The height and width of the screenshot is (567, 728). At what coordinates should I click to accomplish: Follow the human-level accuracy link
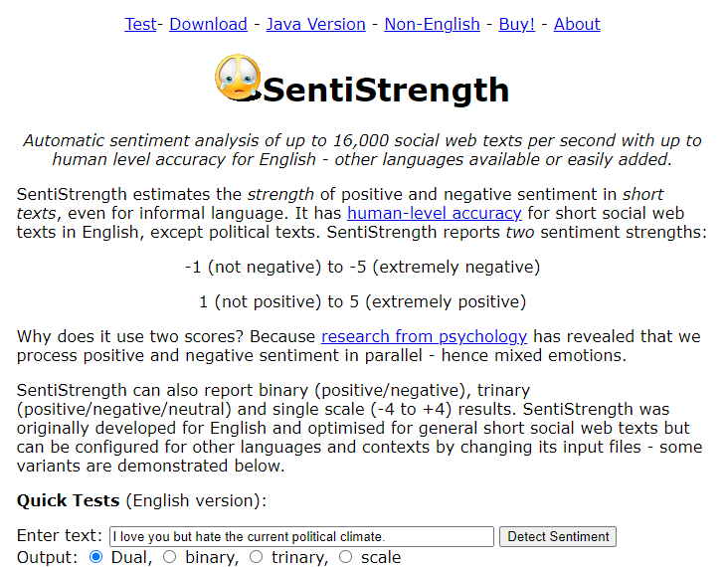(x=434, y=213)
